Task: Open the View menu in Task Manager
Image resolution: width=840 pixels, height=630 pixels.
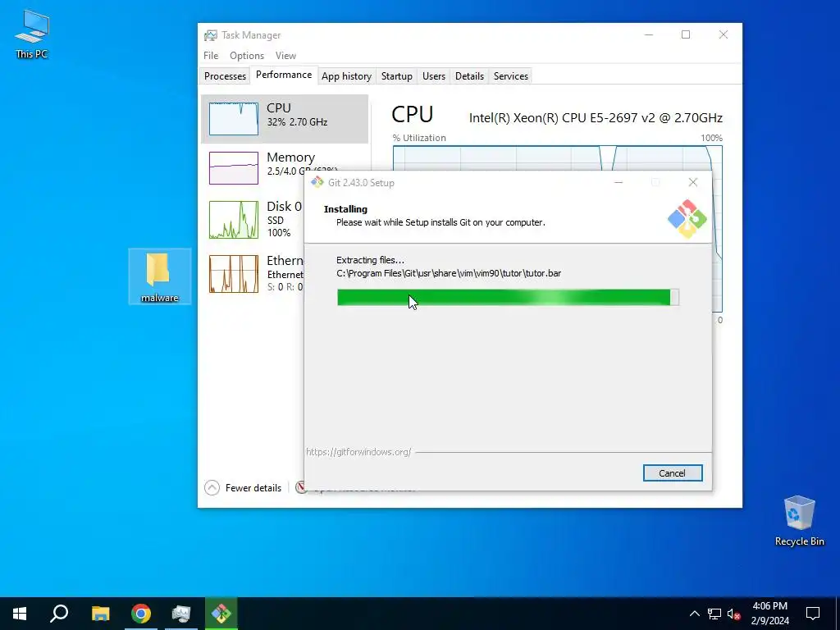Action: point(285,56)
